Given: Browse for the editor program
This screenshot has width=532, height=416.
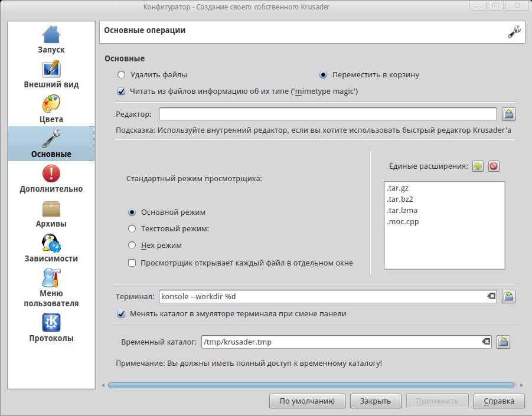Looking at the screenshot, I should tap(508, 114).
